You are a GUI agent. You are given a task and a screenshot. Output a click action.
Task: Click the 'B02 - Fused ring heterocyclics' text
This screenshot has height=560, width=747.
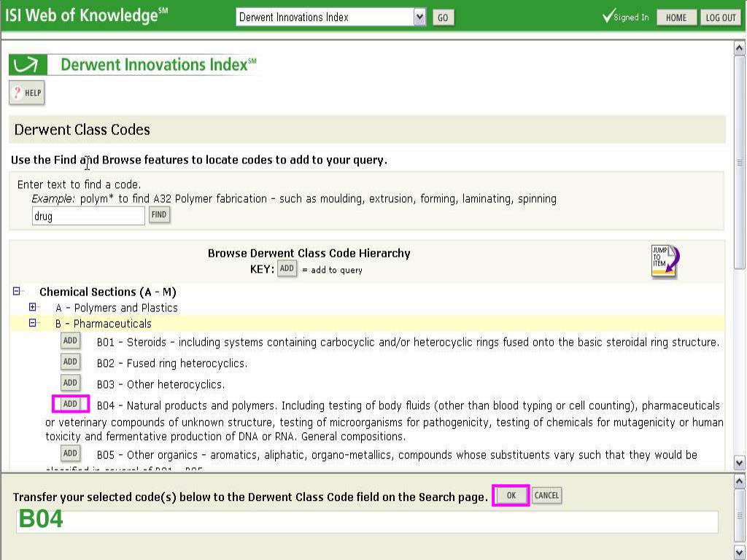pyautogui.click(x=172, y=363)
